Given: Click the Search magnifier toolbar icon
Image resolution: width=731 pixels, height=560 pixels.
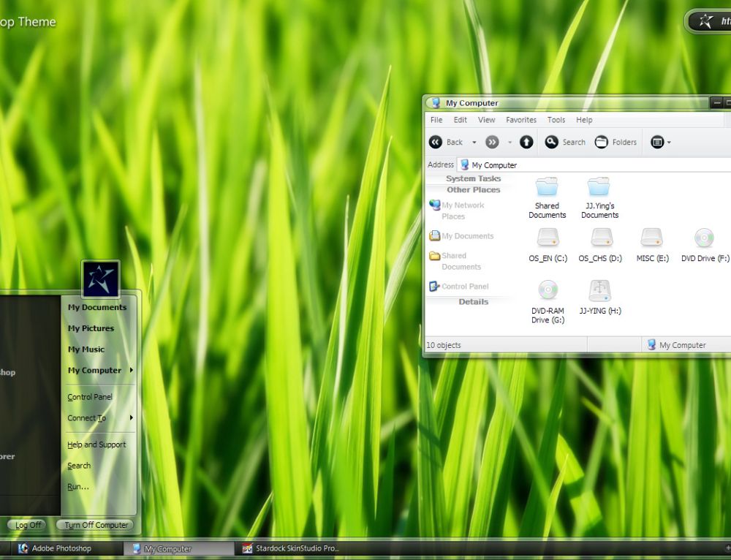Looking at the screenshot, I should point(552,143).
